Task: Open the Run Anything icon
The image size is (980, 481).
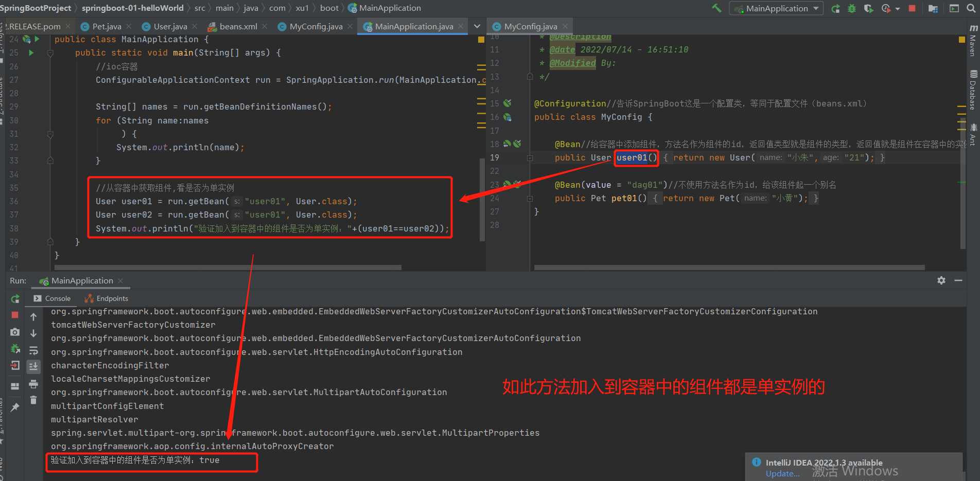Action: click(x=954, y=8)
